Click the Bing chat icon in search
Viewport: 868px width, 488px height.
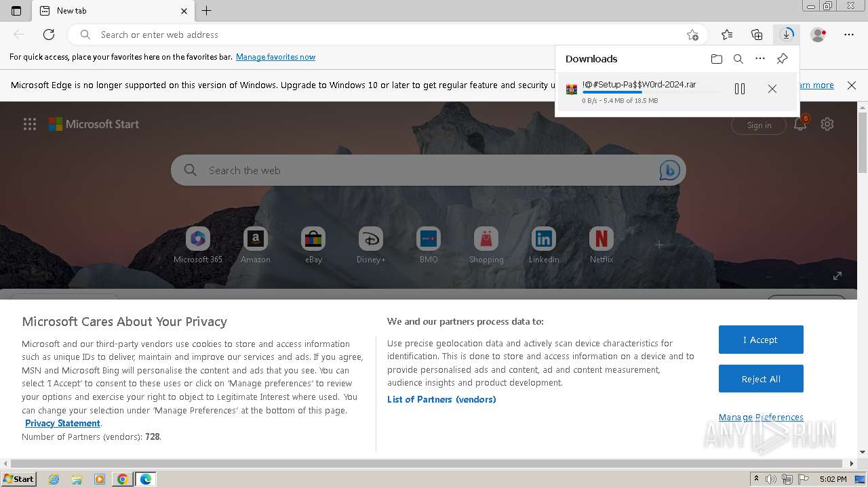coord(669,170)
